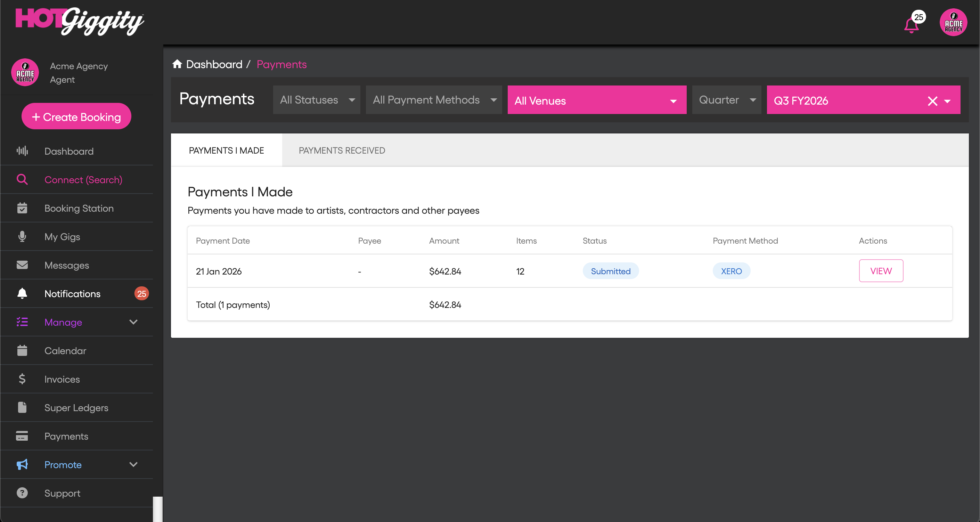Expand the Promote sidebar section chevron
This screenshot has height=522, width=980.
click(133, 464)
